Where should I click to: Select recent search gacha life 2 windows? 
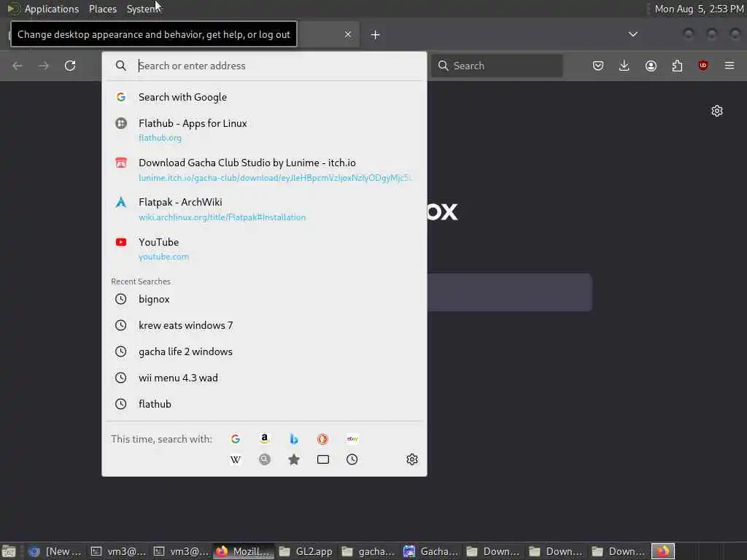[x=264, y=351]
